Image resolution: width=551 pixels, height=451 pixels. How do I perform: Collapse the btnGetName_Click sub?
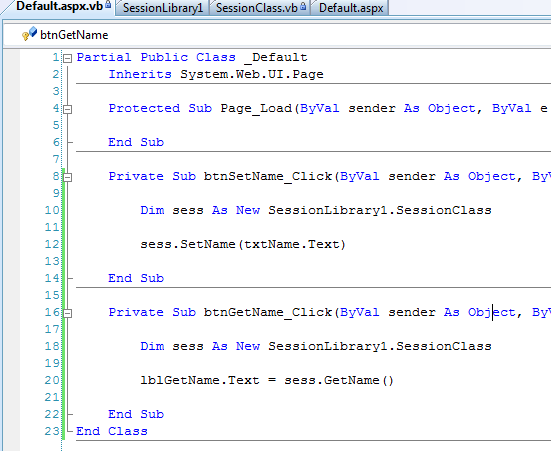pos(67,313)
